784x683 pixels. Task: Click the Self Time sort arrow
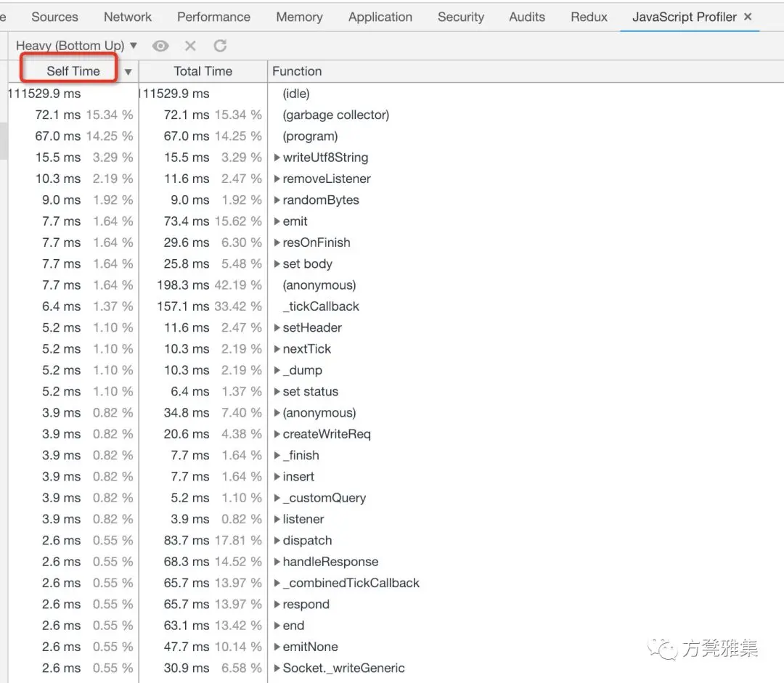(x=128, y=72)
